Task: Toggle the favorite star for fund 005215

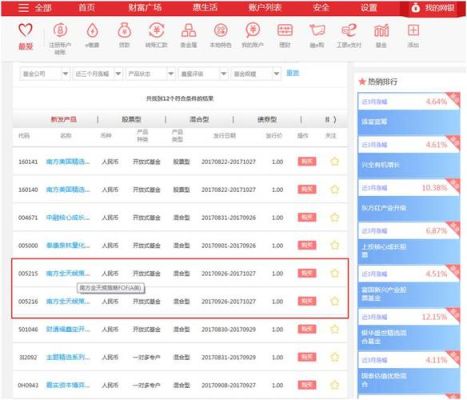Action: pyautogui.click(x=334, y=273)
